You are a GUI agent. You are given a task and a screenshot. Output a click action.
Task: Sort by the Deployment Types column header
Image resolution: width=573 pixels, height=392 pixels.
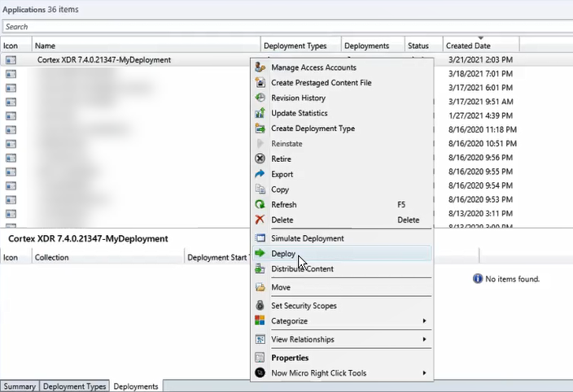(301, 46)
